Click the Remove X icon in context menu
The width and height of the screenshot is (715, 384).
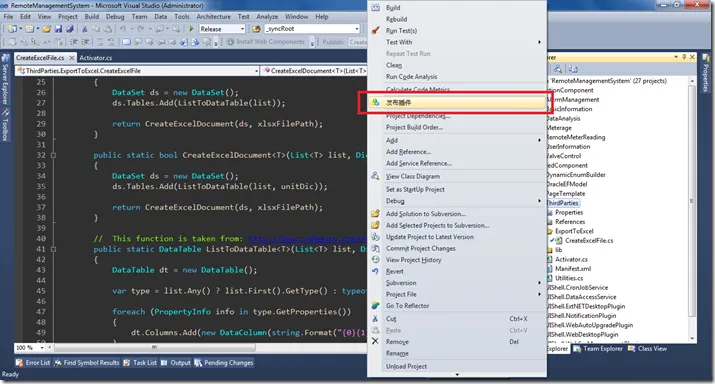point(375,341)
